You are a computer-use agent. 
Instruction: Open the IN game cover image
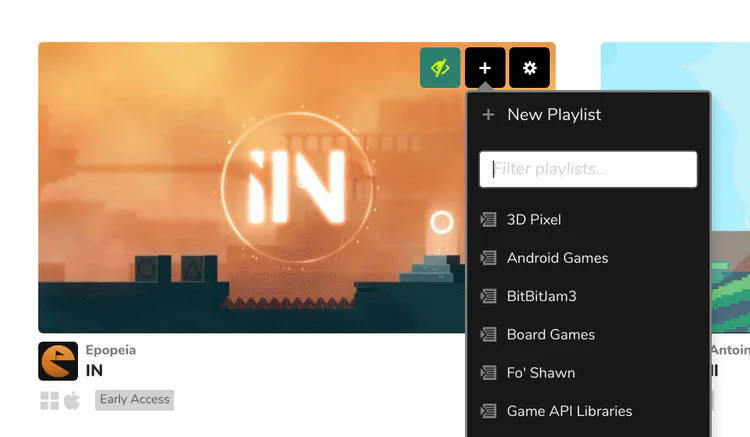point(252,187)
